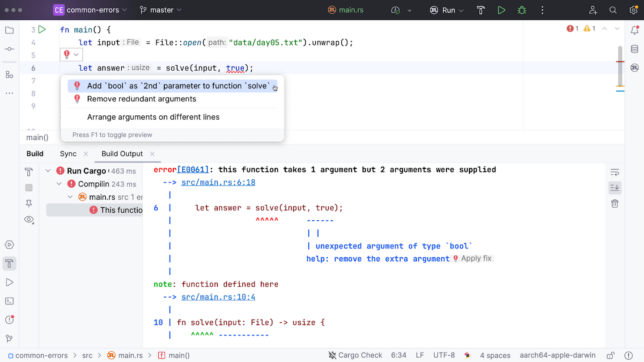Open the Git tool window icon
The height and width of the screenshot is (362, 644).
pos(9,338)
